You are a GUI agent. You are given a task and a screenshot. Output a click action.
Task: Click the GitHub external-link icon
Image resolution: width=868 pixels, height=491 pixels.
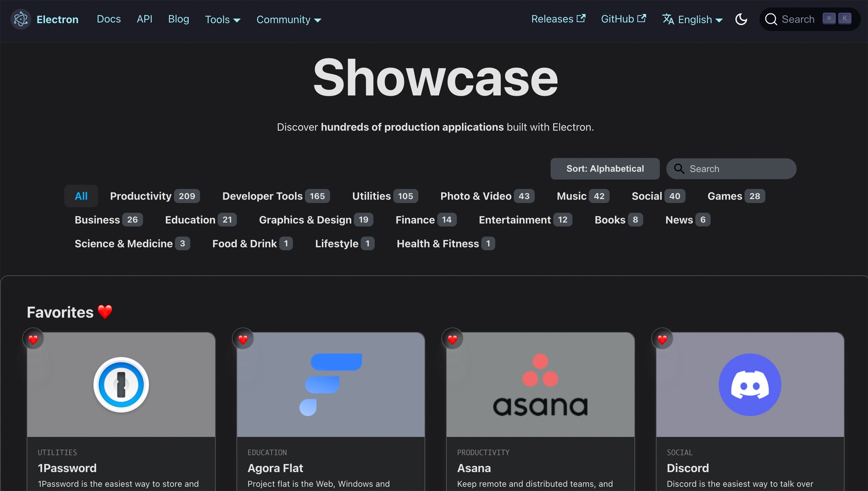[x=642, y=18]
